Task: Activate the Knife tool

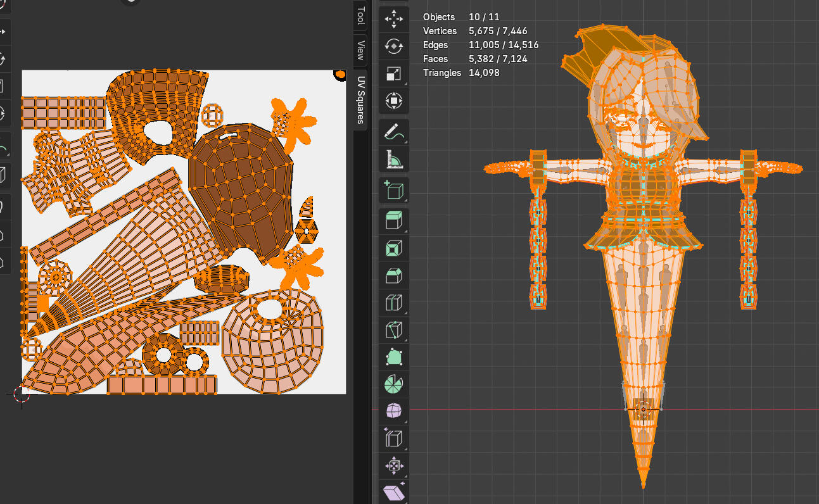Action: [393, 330]
